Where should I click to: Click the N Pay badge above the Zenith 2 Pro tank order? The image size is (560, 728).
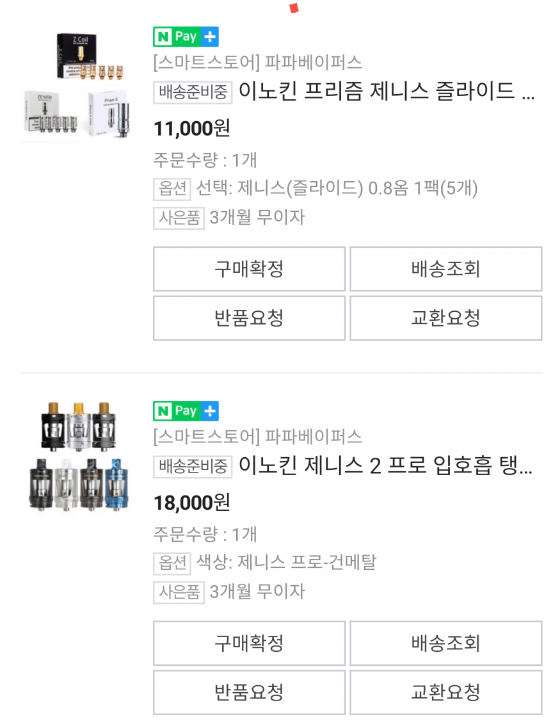pos(186,411)
